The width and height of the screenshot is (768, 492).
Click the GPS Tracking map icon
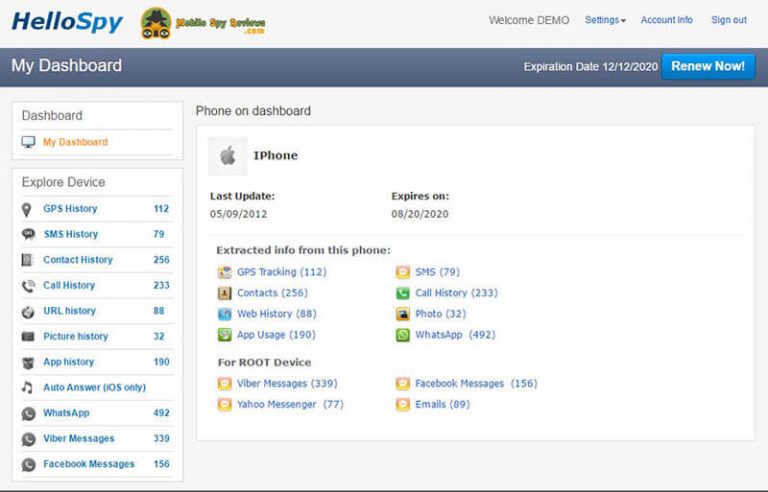[224, 272]
